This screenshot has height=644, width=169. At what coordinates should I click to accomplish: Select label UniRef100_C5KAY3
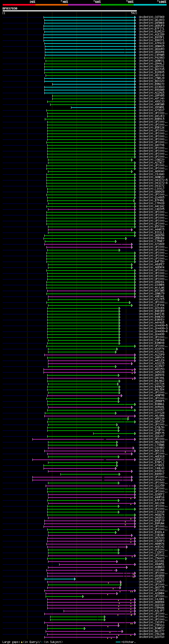click(152, 559)
